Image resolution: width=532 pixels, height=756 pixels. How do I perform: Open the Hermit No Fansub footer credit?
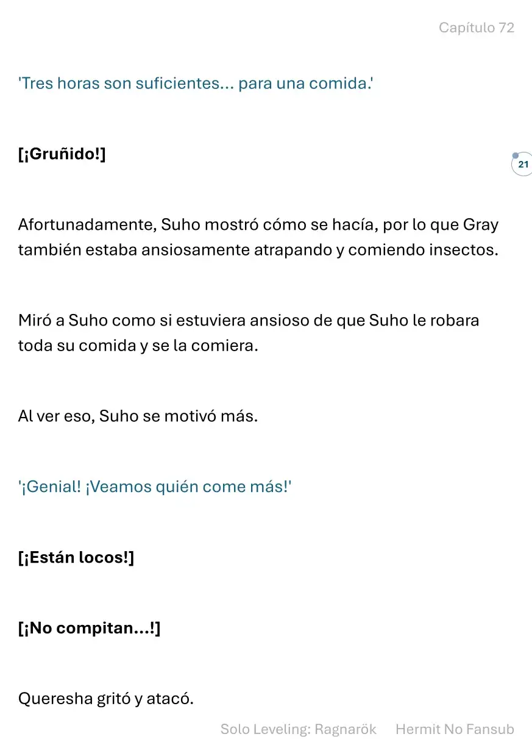455,729
